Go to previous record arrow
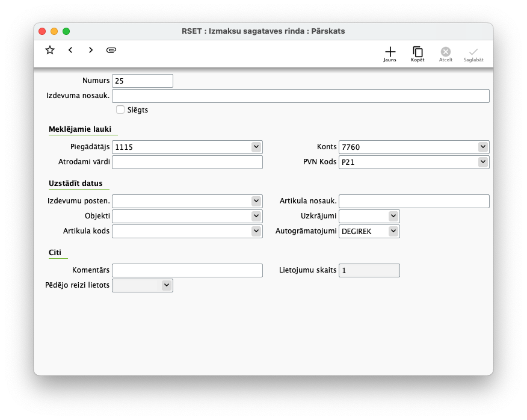 (70, 50)
